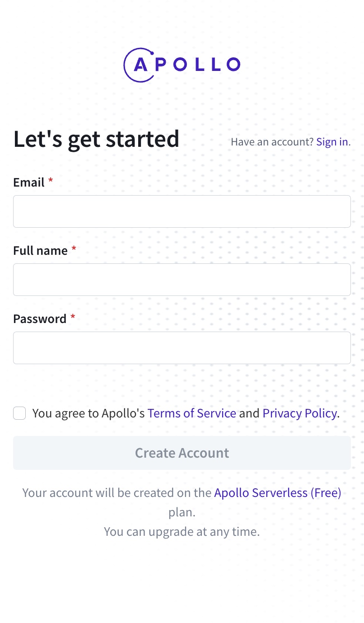Focus the Full name text field
Image resolution: width=364 pixels, height=623 pixels.
pos(182,279)
